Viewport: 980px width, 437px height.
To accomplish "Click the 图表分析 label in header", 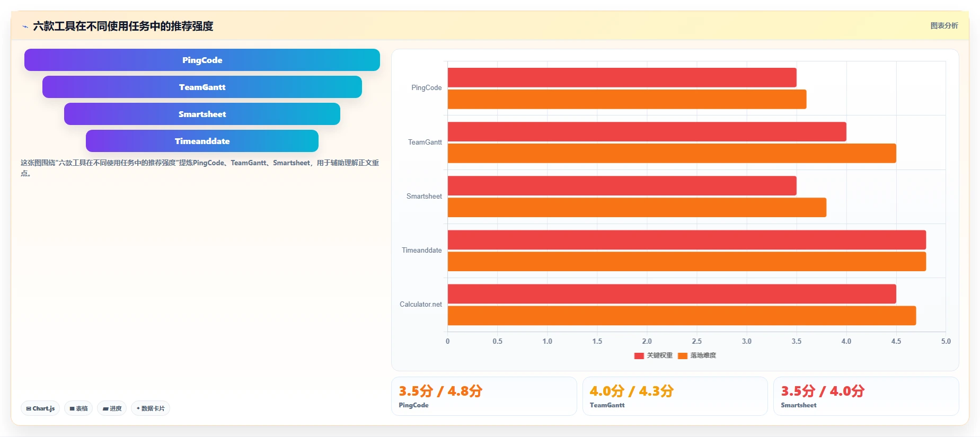I will 944,25.
